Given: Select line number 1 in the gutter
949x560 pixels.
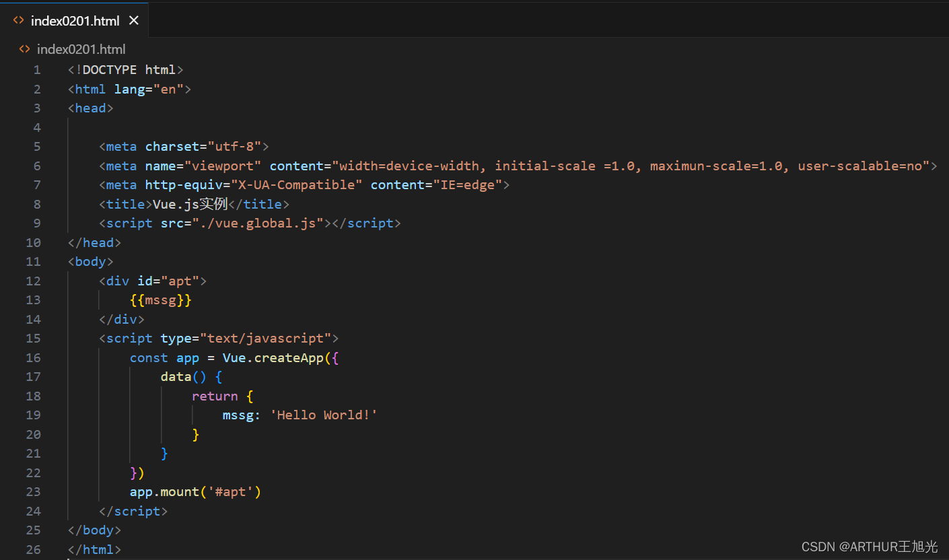Looking at the screenshot, I should 37,69.
